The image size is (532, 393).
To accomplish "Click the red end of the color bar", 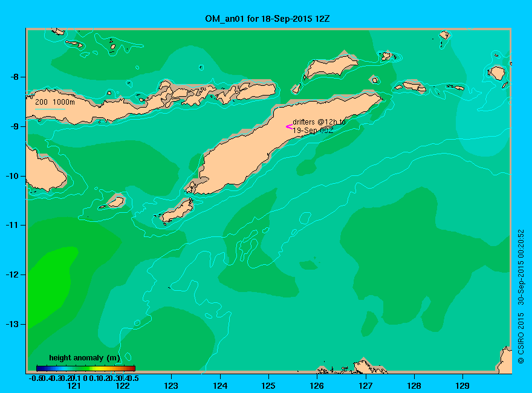I will 132,368.
